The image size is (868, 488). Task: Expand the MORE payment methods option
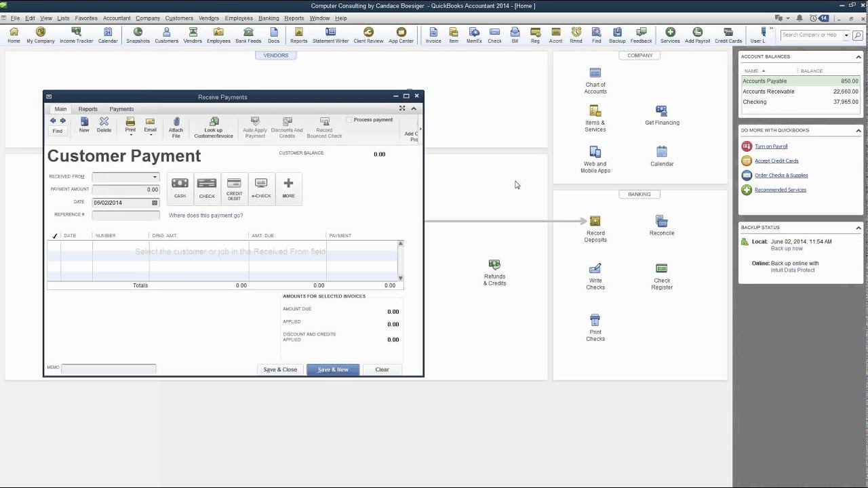coord(288,188)
